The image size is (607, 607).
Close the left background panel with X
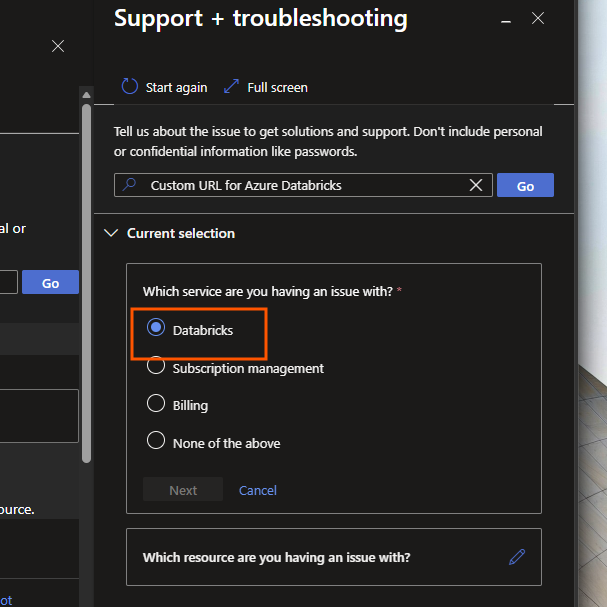point(58,46)
